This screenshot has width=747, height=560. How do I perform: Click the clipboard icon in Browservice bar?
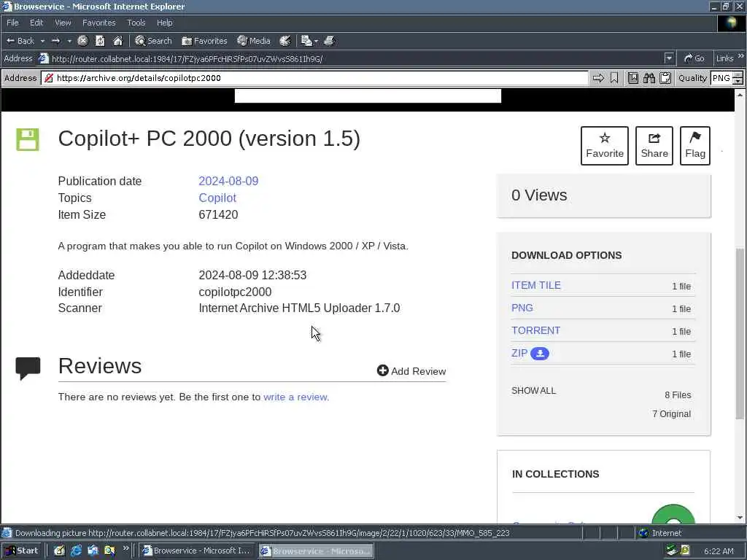click(x=665, y=78)
